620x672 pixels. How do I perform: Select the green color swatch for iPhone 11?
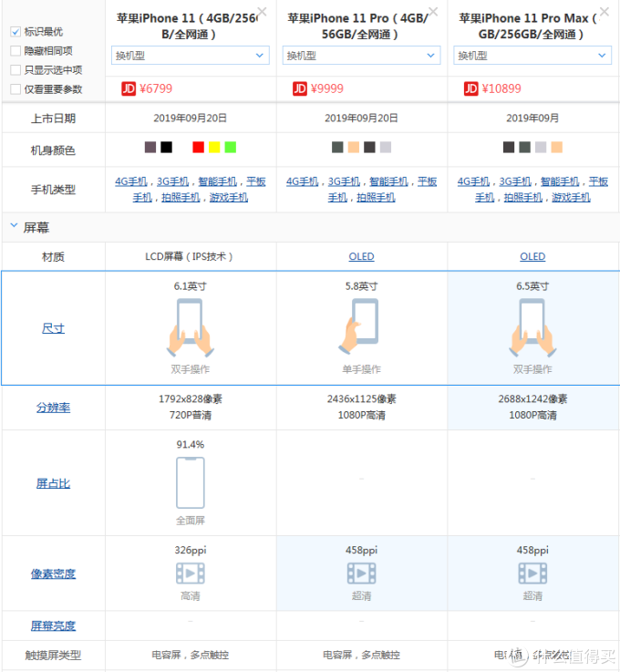point(231,148)
